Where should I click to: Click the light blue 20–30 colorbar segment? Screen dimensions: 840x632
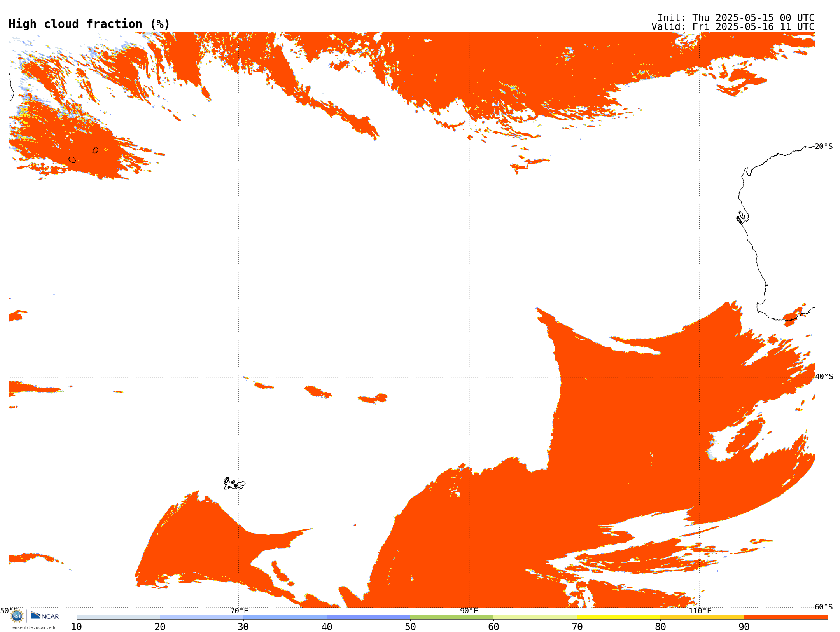click(x=201, y=617)
